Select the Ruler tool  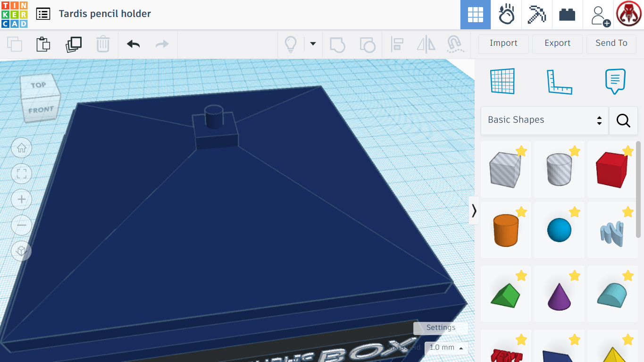point(559,81)
